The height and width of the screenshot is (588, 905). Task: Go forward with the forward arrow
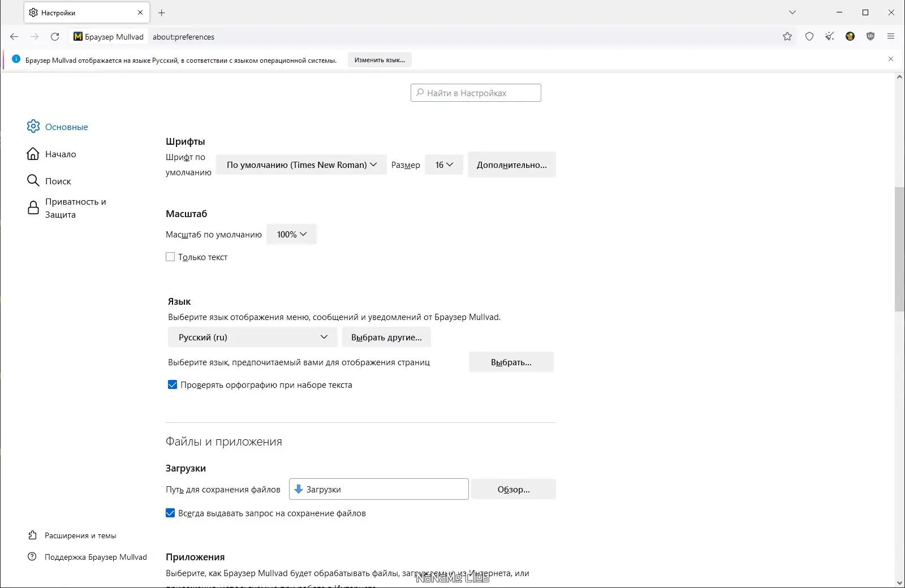click(x=35, y=37)
